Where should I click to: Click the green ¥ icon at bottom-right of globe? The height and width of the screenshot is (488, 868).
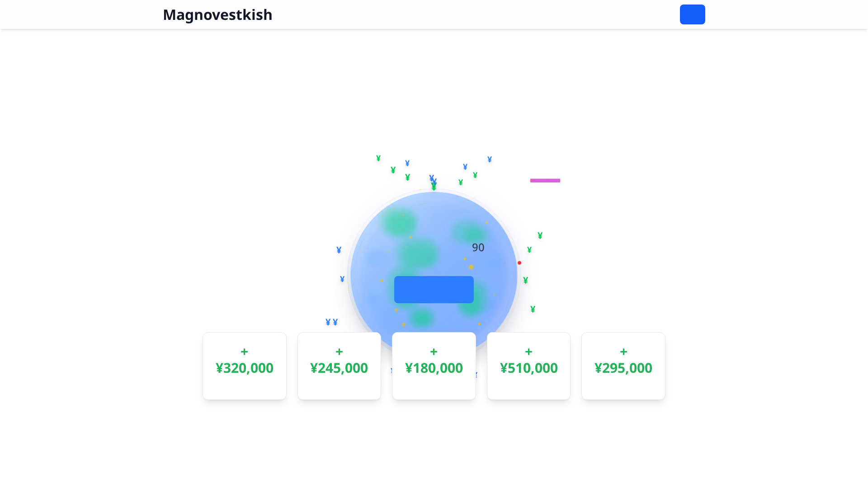pyautogui.click(x=532, y=310)
